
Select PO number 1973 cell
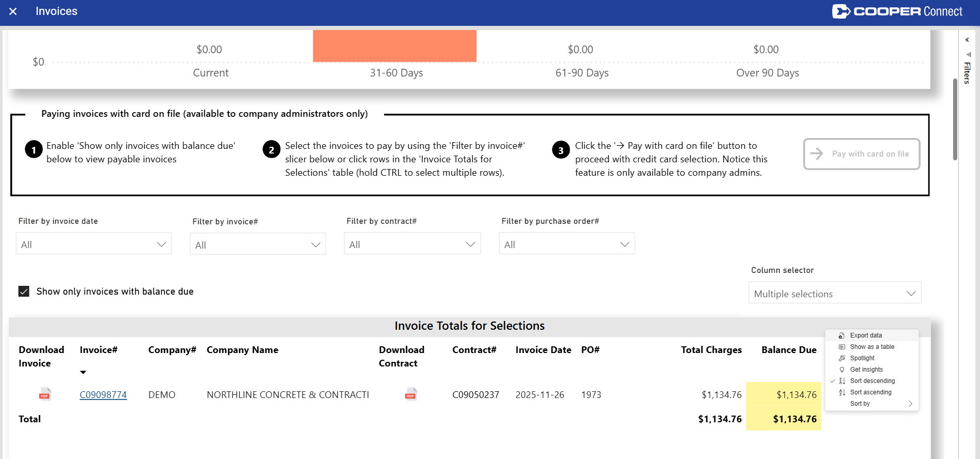pos(591,395)
